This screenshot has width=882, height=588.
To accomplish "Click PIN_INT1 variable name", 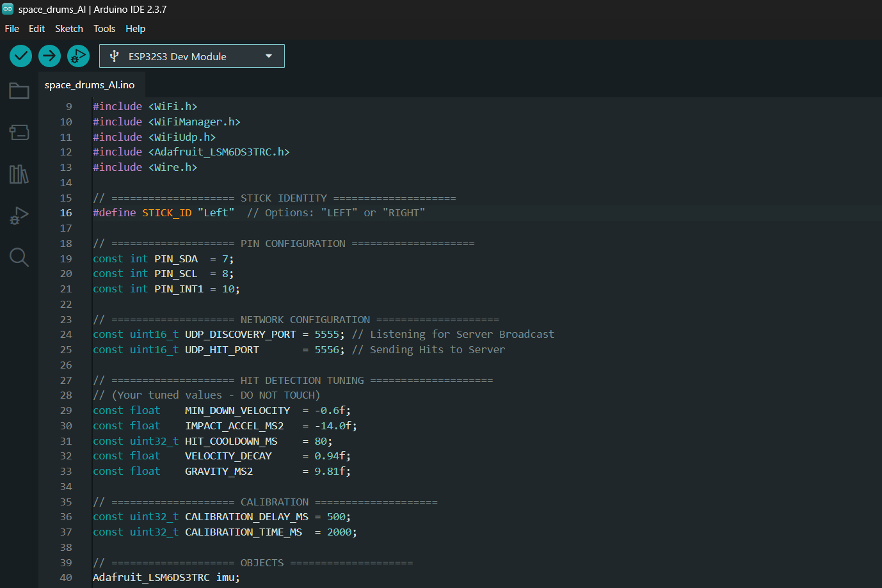I will [179, 289].
